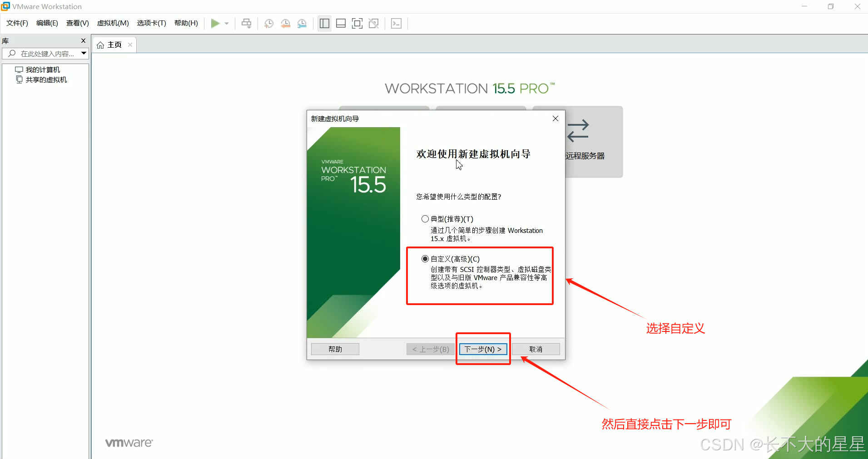Click the 帮助 button in the wizard
Viewport: 868px width, 459px height.
pos(335,349)
